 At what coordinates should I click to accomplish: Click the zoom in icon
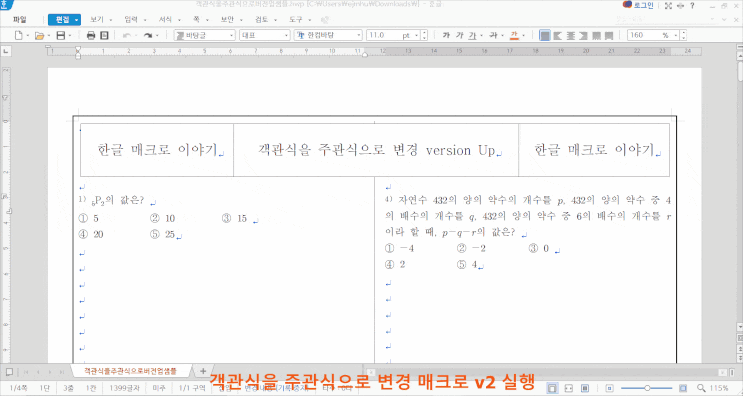tap(683, 388)
